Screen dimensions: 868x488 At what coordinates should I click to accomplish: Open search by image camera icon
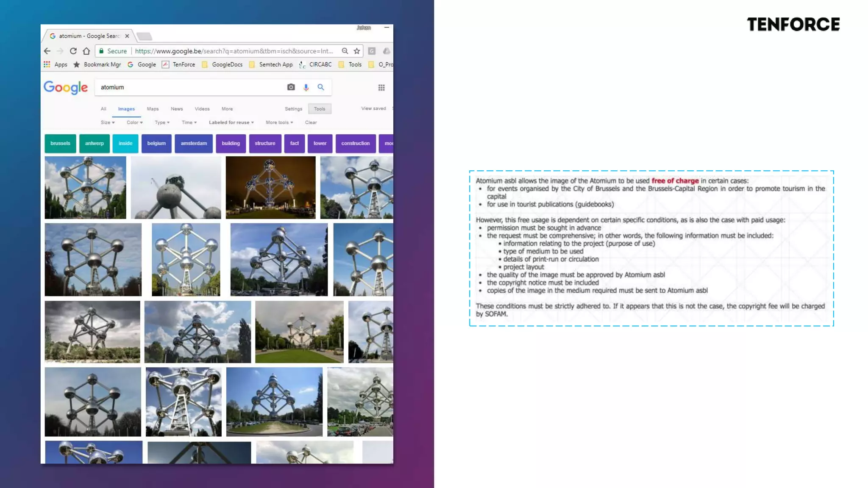pos(291,87)
